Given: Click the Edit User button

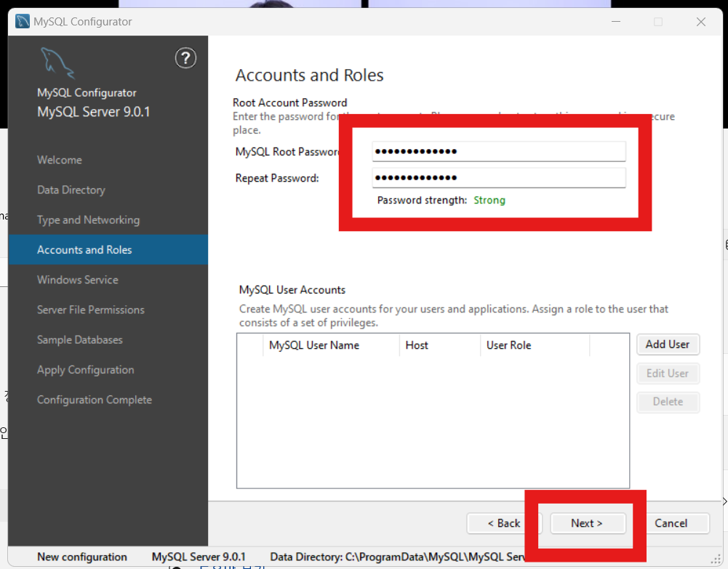Looking at the screenshot, I should pos(668,374).
